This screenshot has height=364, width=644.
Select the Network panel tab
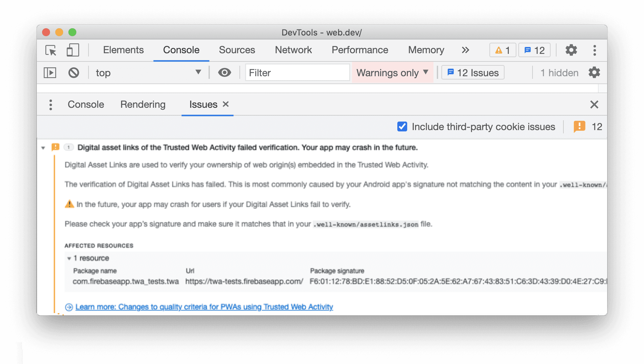click(294, 50)
